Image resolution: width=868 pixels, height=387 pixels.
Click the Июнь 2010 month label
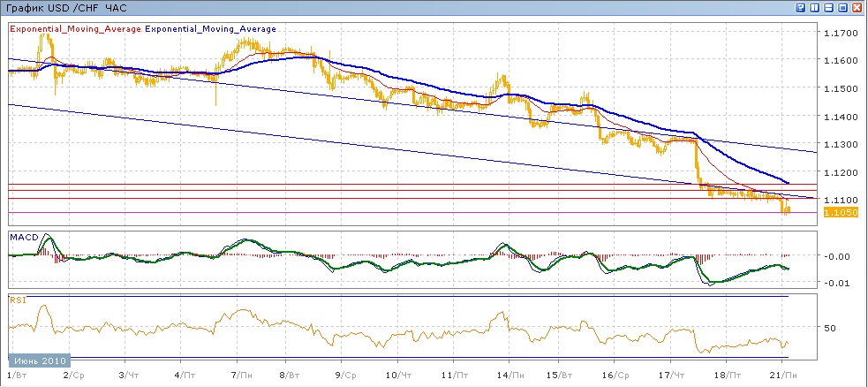pyautogui.click(x=39, y=360)
